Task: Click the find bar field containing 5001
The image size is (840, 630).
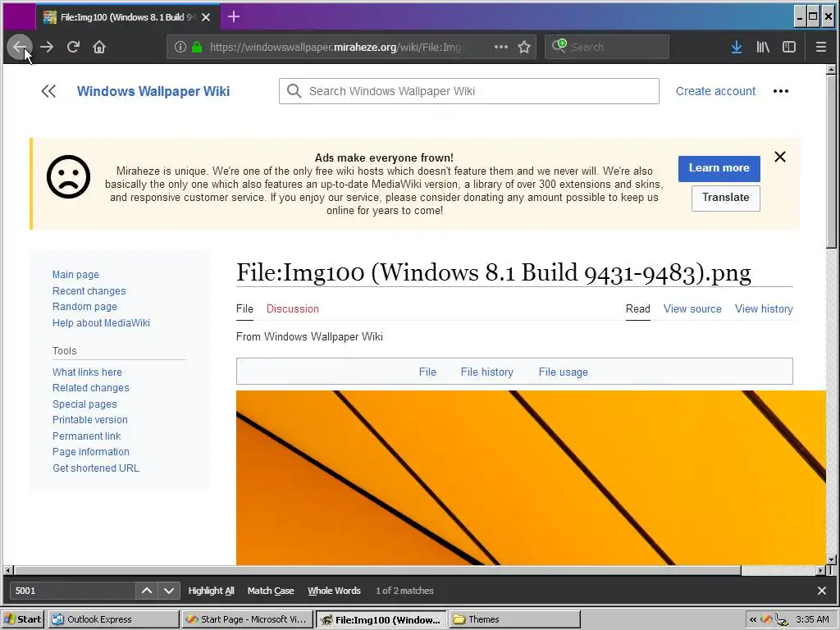Action: pyautogui.click(x=72, y=591)
